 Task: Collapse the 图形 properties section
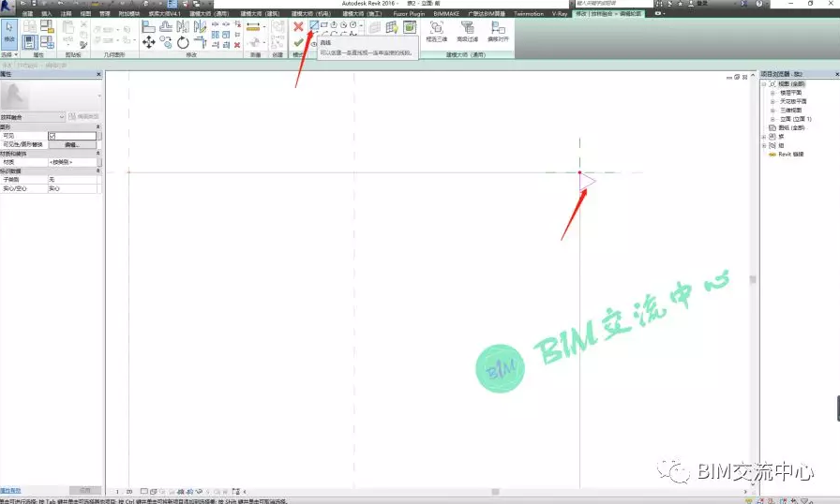coord(98,126)
